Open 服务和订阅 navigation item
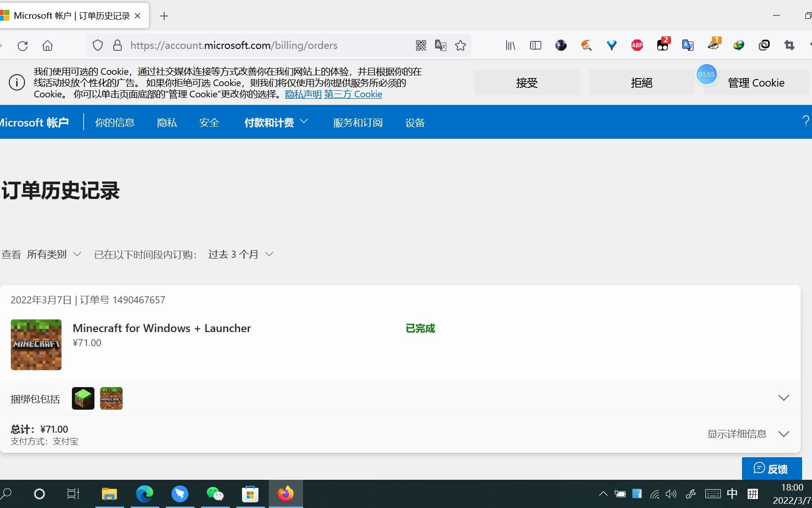This screenshot has width=812, height=508. coord(358,122)
